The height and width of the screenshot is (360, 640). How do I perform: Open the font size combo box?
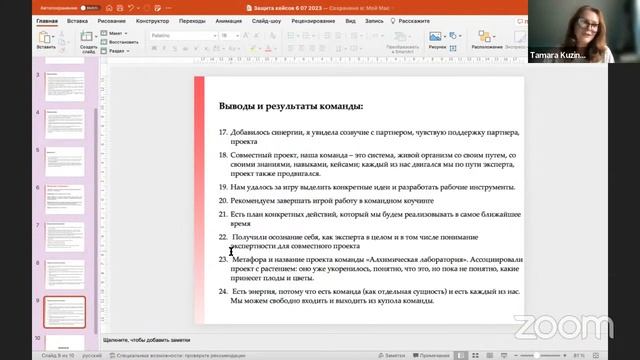click(229, 36)
